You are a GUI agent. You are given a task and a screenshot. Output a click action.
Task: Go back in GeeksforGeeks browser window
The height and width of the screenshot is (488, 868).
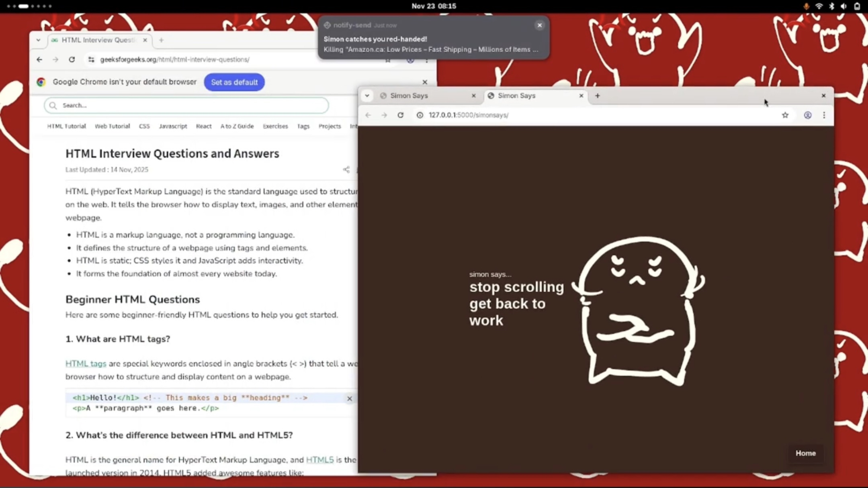pyautogui.click(x=39, y=59)
